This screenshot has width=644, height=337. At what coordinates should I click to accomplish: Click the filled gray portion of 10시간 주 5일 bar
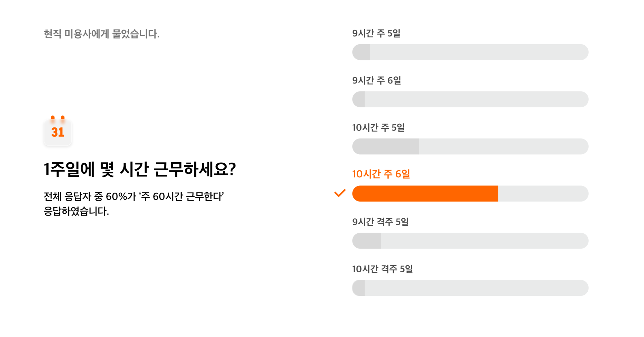click(x=386, y=146)
